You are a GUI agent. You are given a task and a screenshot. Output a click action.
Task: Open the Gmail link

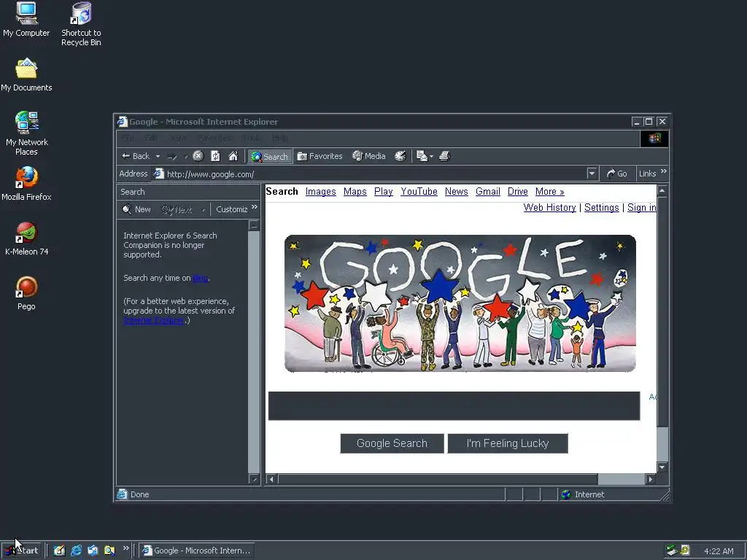[488, 192]
